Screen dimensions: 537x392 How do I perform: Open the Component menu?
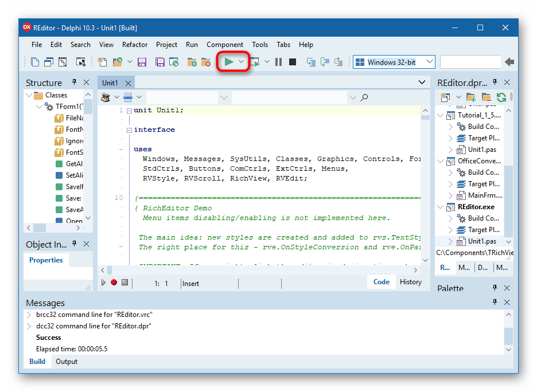coord(225,45)
